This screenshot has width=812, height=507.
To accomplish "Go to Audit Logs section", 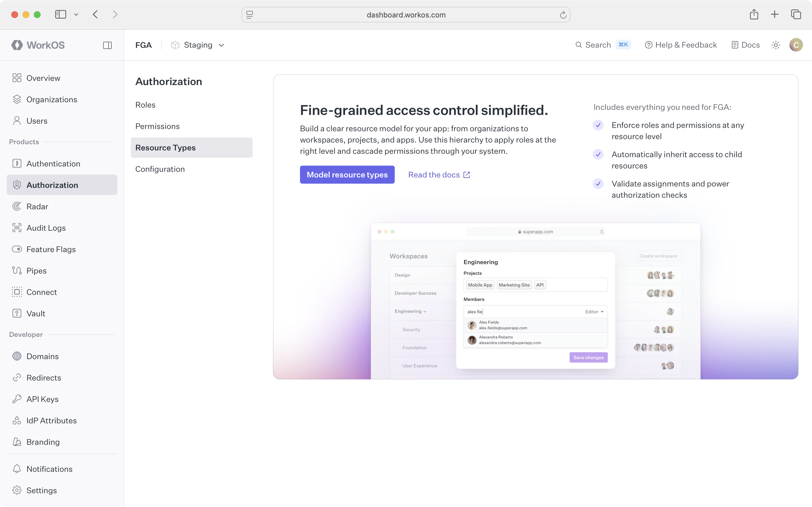I will [x=46, y=228].
